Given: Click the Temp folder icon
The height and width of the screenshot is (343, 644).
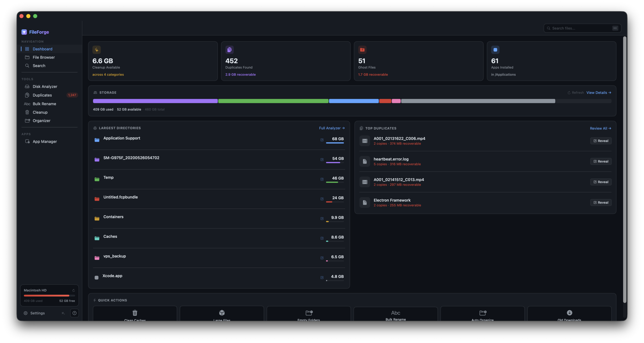Looking at the screenshot, I should pyautogui.click(x=97, y=179).
